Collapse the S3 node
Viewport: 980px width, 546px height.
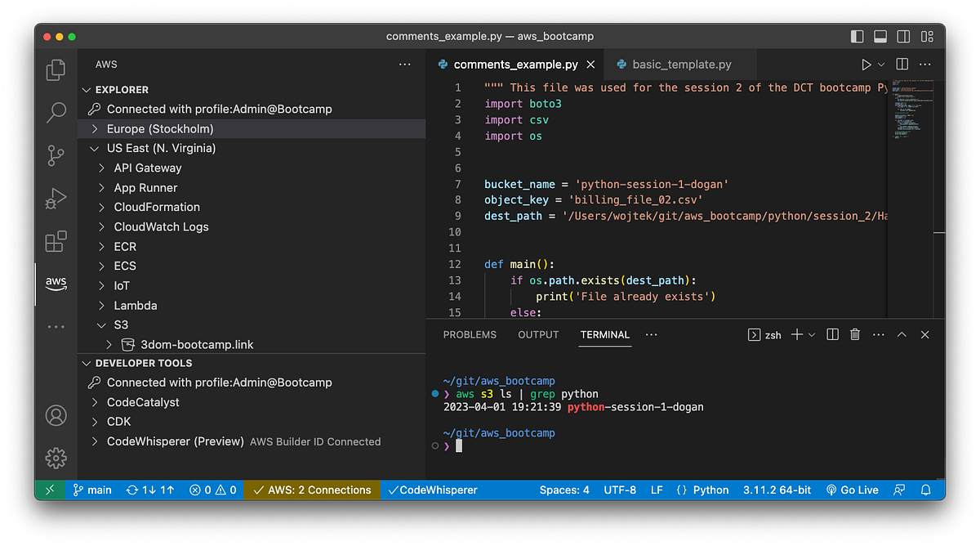click(x=102, y=324)
